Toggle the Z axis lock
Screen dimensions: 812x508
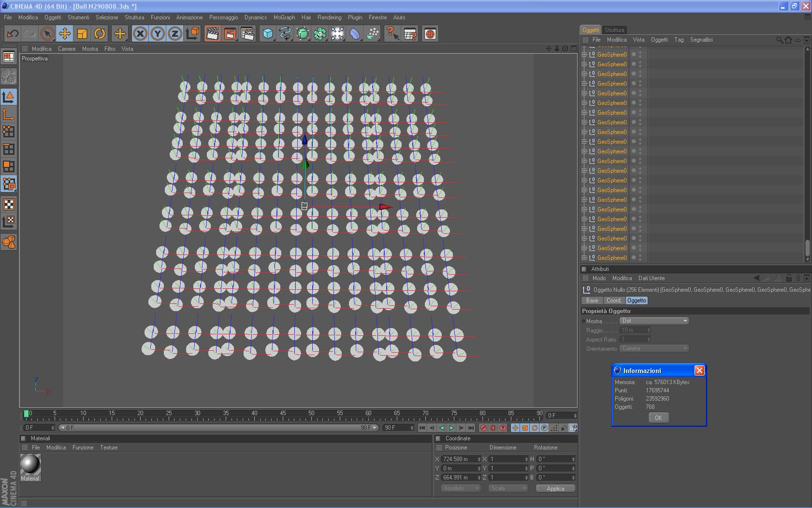pos(175,34)
